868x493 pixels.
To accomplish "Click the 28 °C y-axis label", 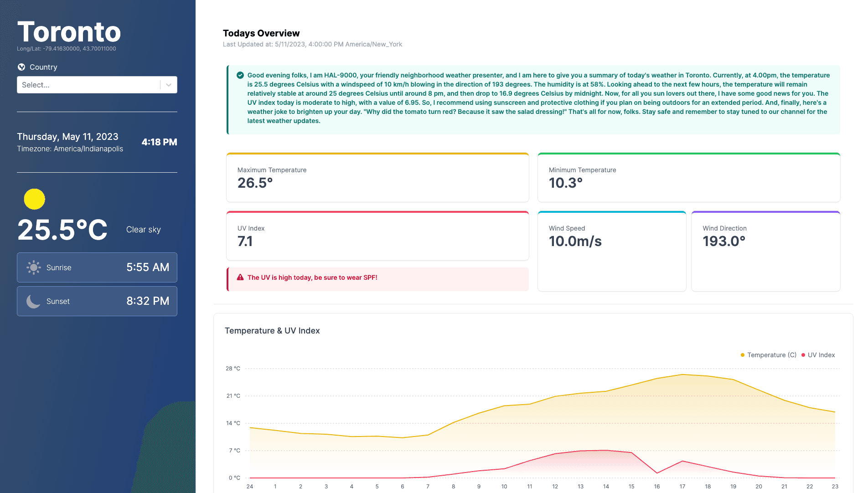I will click(233, 368).
